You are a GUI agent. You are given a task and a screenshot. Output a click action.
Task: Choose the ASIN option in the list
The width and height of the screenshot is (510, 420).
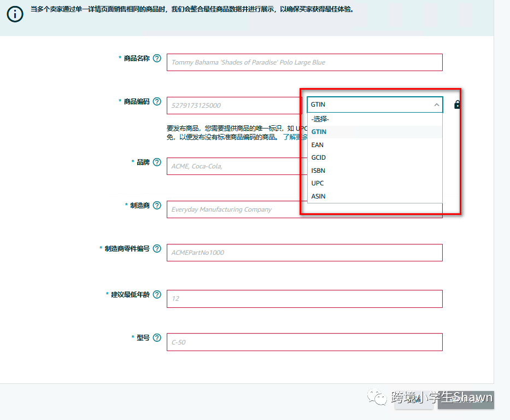(319, 196)
